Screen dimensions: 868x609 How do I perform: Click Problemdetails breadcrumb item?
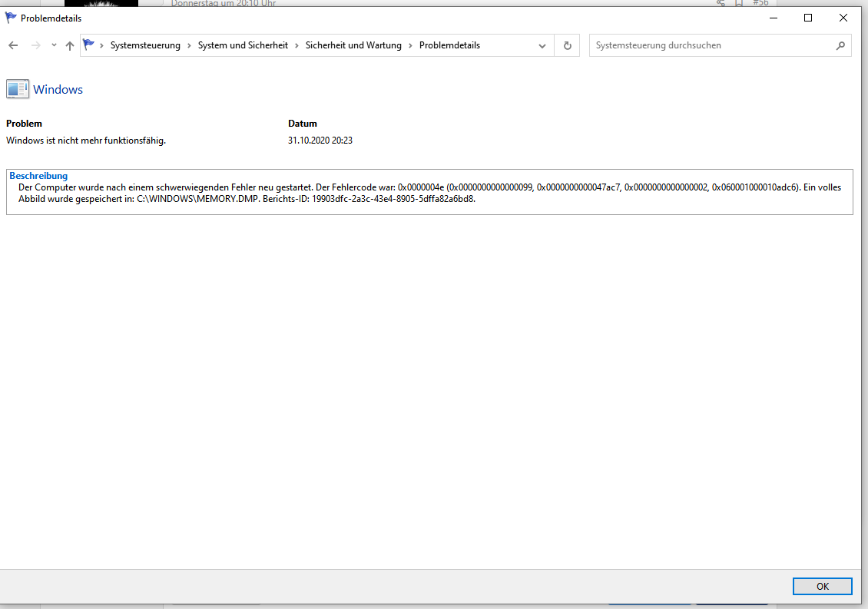pos(449,45)
